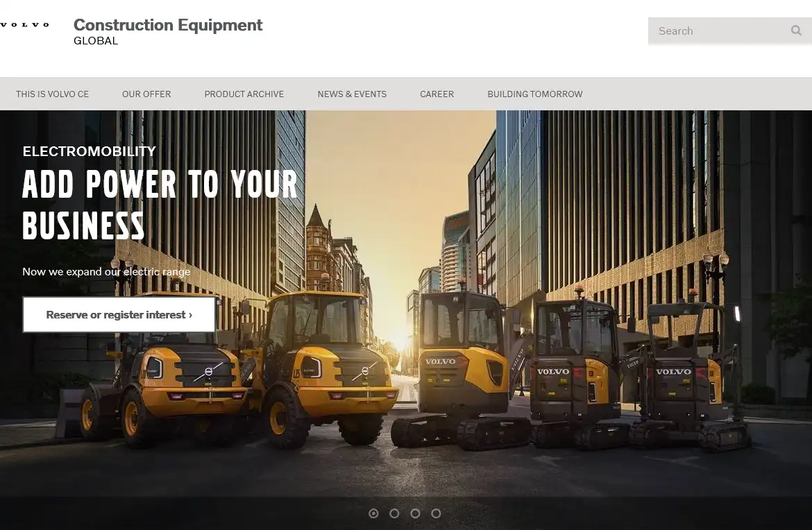Click the ADD POWER TO YOUR BUSINESS headline
The image size is (812, 530).
160,205
